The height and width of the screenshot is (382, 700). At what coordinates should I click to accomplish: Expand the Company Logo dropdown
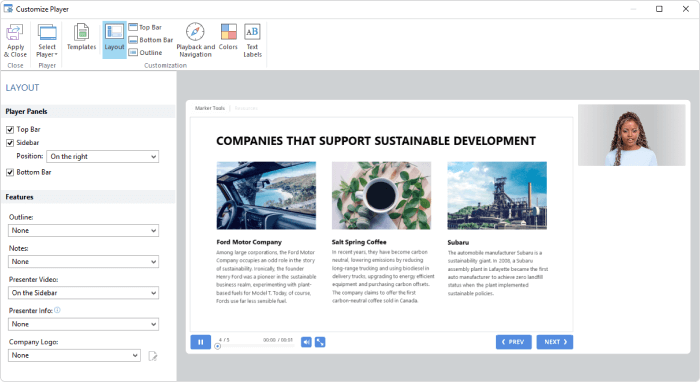tap(74, 356)
